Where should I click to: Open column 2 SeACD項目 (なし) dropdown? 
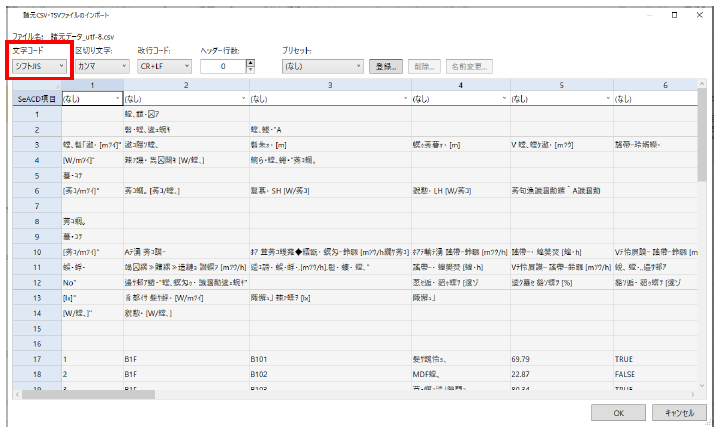[x=185, y=99]
